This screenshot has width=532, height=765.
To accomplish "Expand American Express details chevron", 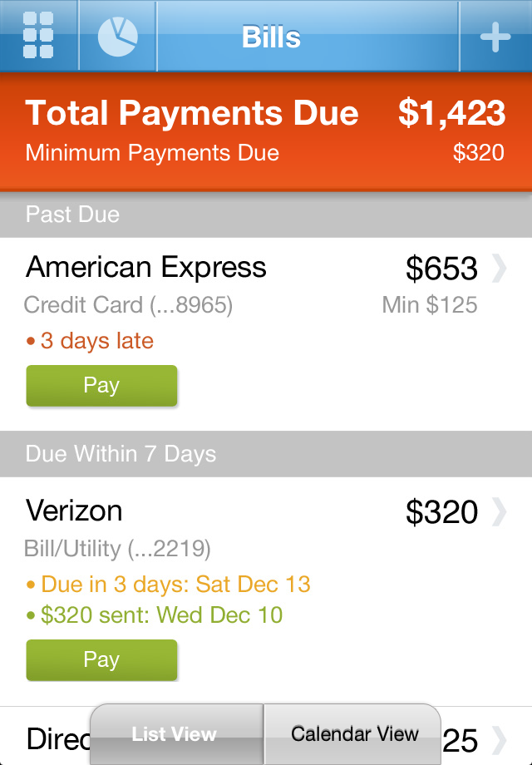I will tap(499, 269).
